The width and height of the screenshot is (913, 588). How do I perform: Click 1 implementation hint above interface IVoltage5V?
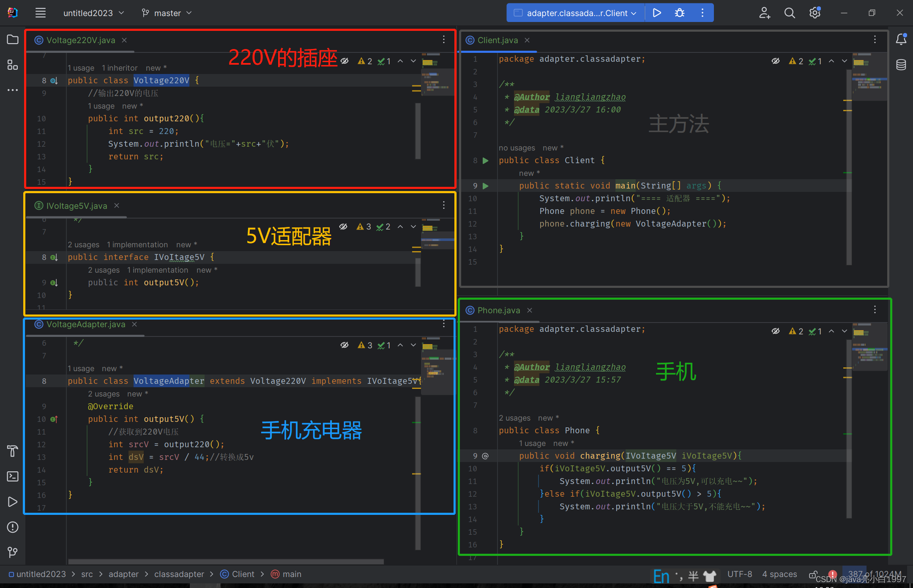pos(137,245)
